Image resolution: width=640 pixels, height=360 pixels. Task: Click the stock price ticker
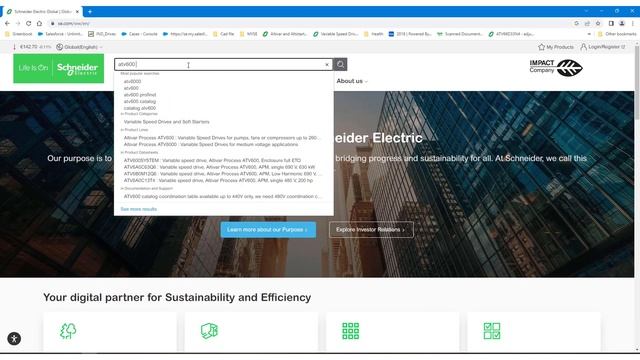point(32,47)
